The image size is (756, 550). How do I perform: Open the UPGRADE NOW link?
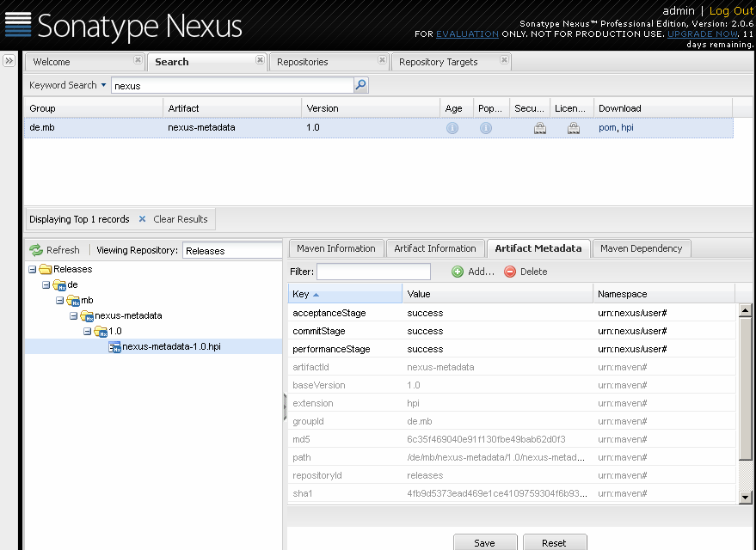pyautogui.click(x=703, y=34)
